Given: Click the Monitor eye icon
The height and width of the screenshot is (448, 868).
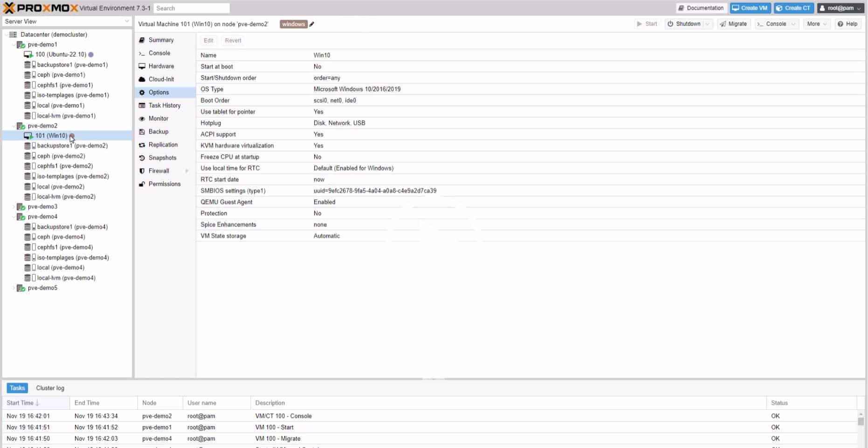Looking at the screenshot, I should point(142,119).
